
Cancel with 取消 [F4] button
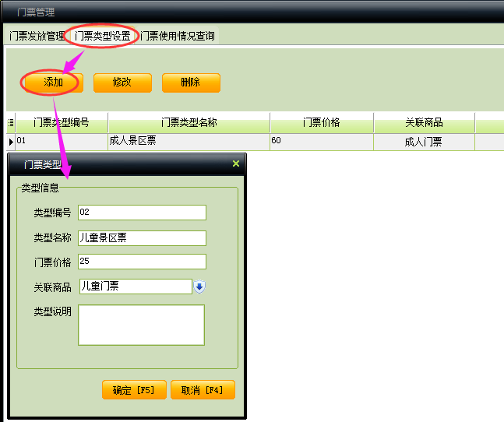[203, 390]
